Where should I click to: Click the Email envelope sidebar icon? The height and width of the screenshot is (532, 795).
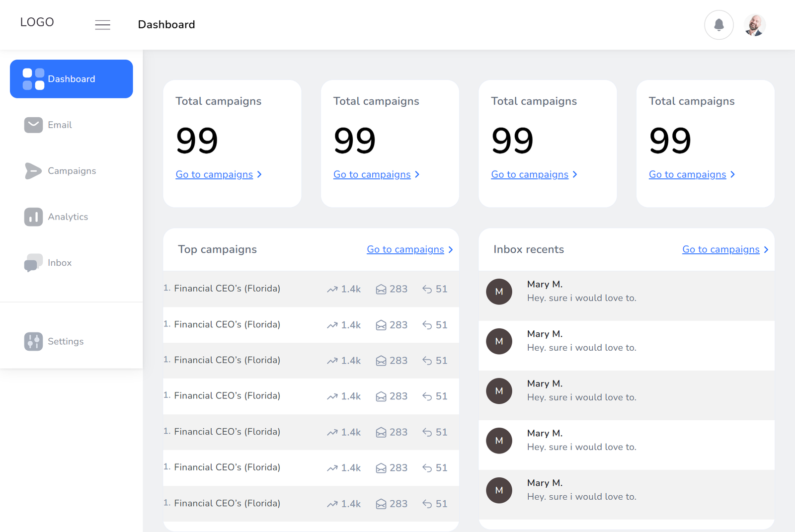[x=33, y=125]
